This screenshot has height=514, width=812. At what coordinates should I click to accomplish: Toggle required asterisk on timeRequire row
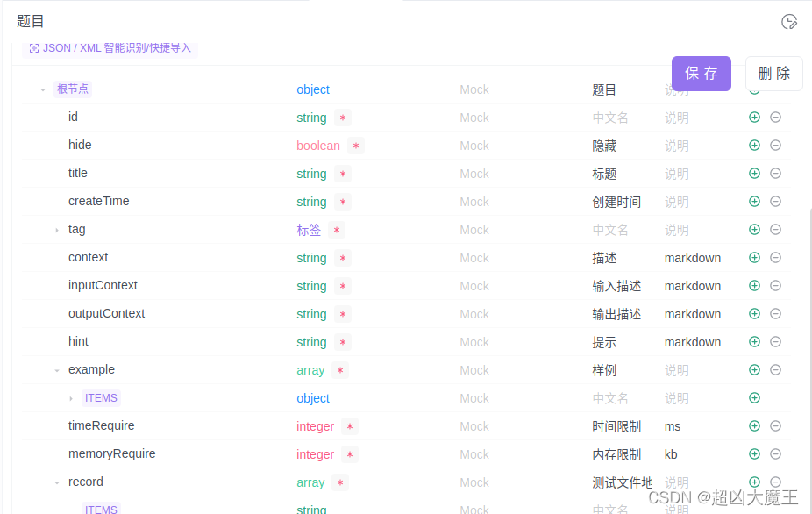click(x=350, y=426)
